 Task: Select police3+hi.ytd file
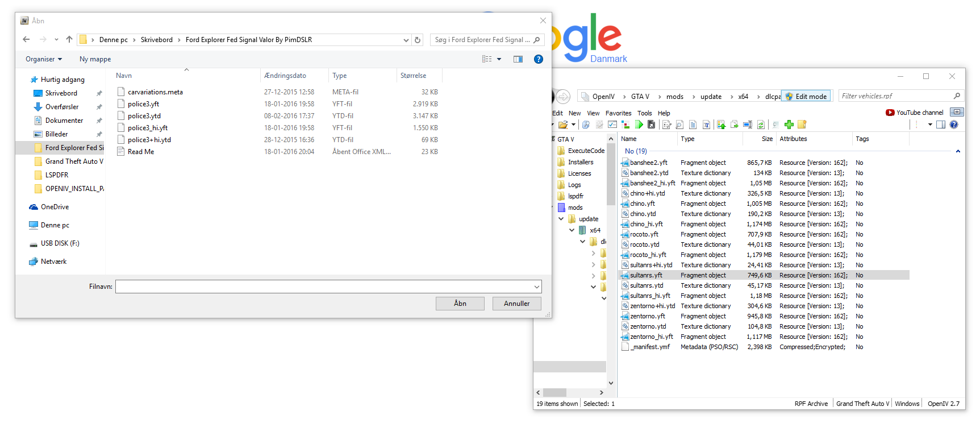[x=149, y=140]
